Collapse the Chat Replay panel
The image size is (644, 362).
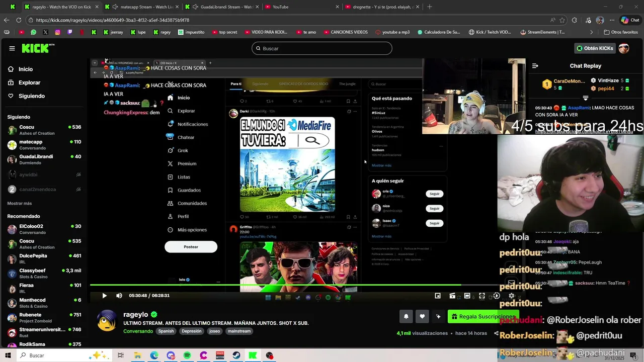coord(535,66)
